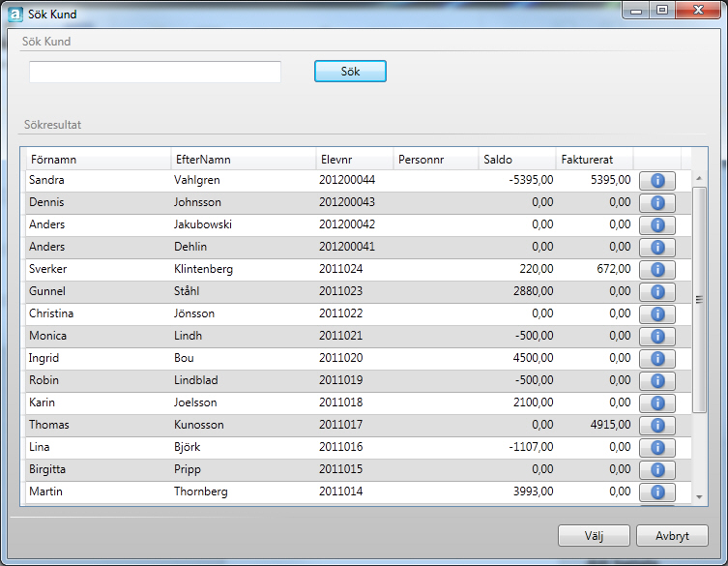Click Saldo value 3993,00
This screenshot has width=728, height=566.
533,492
